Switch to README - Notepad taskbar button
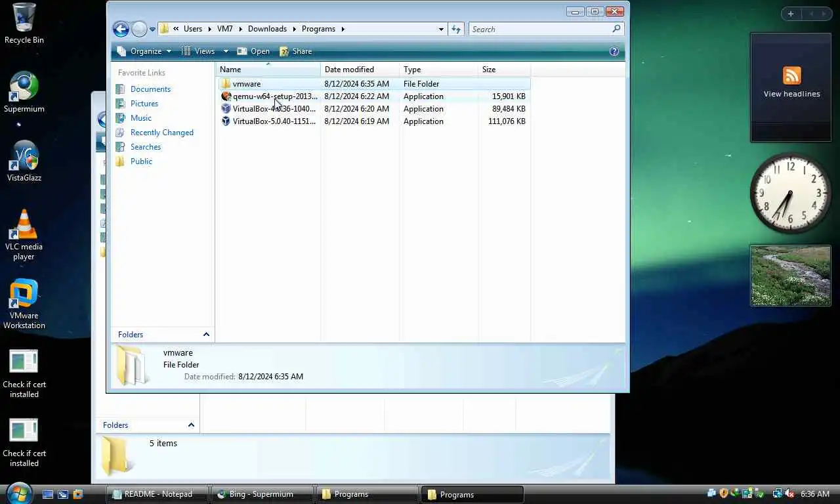The height and width of the screenshot is (504, 840). (x=158, y=494)
